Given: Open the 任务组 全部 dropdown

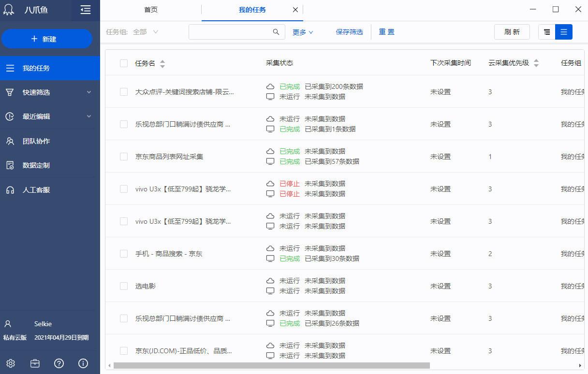Looking at the screenshot, I should pos(146,32).
